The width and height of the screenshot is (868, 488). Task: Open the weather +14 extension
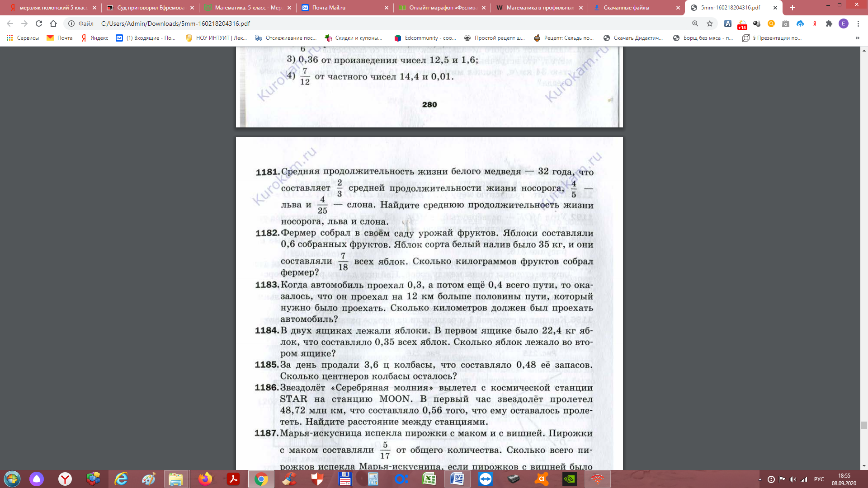click(742, 24)
